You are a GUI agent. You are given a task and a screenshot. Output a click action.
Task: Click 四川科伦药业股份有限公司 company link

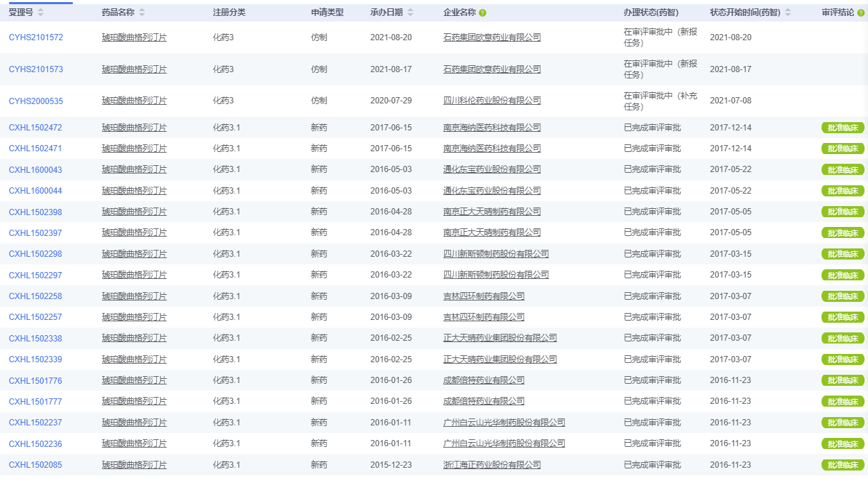(492, 101)
